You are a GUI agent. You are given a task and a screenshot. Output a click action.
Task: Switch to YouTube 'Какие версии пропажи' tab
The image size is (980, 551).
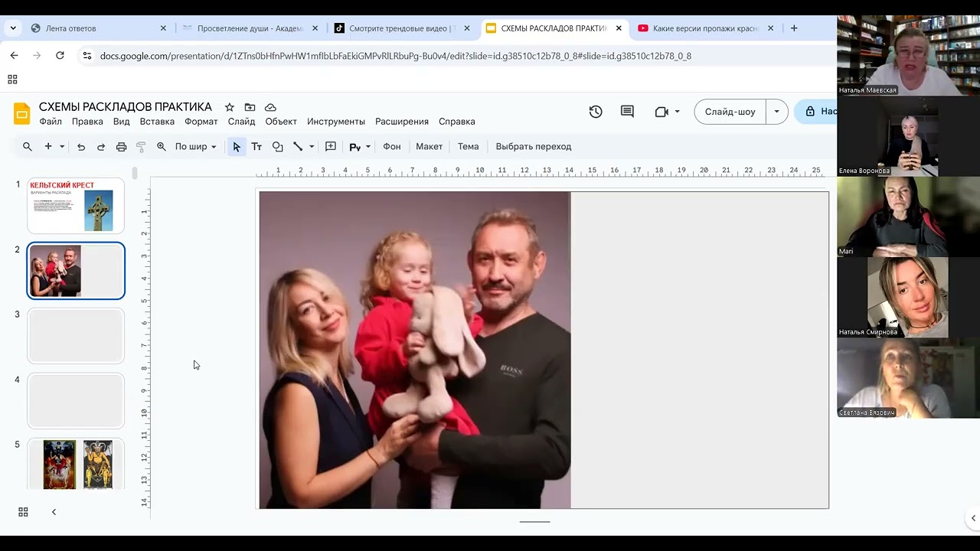(706, 28)
